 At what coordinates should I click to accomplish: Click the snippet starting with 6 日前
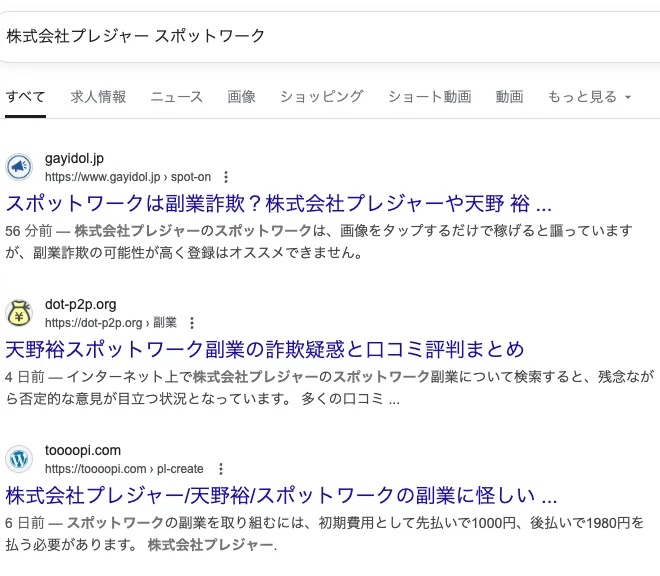click(325, 534)
